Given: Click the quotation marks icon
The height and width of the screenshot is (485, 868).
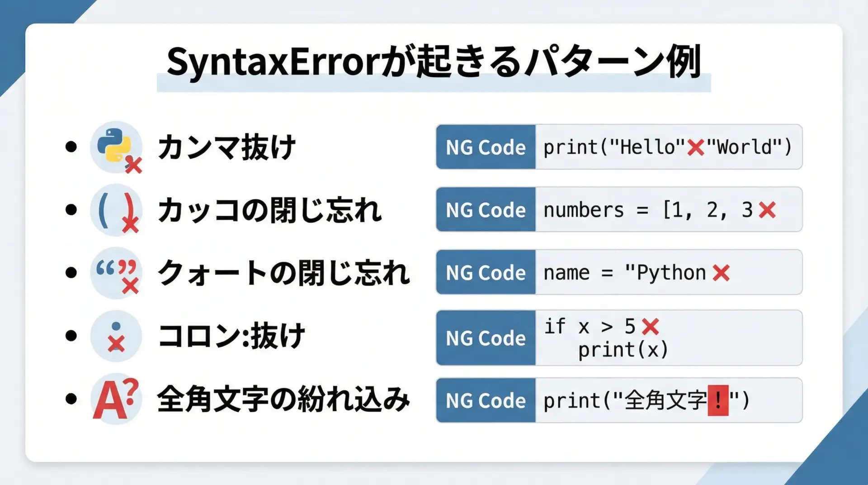Looking at the screenshot, I should pos(116,272).
